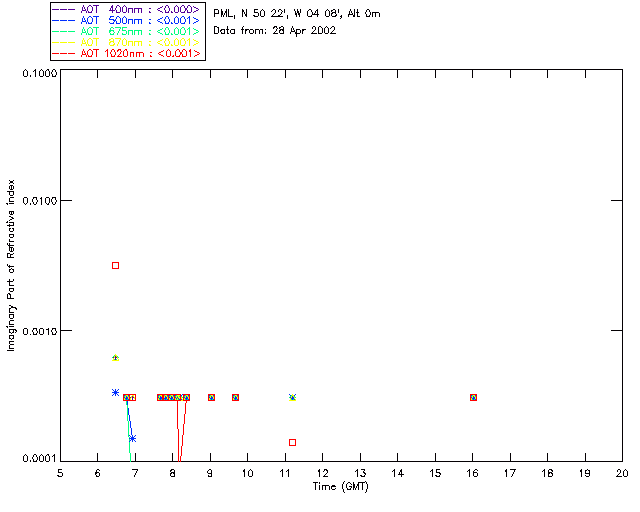Image resolution: width=640 pixels, height=512 pixels.
Task: Click the y-axis label 0.0001
Action: coord(40,459)
